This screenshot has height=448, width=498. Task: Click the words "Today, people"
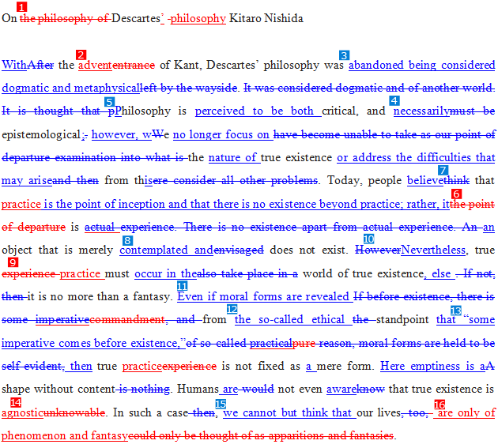pos(364,180)
